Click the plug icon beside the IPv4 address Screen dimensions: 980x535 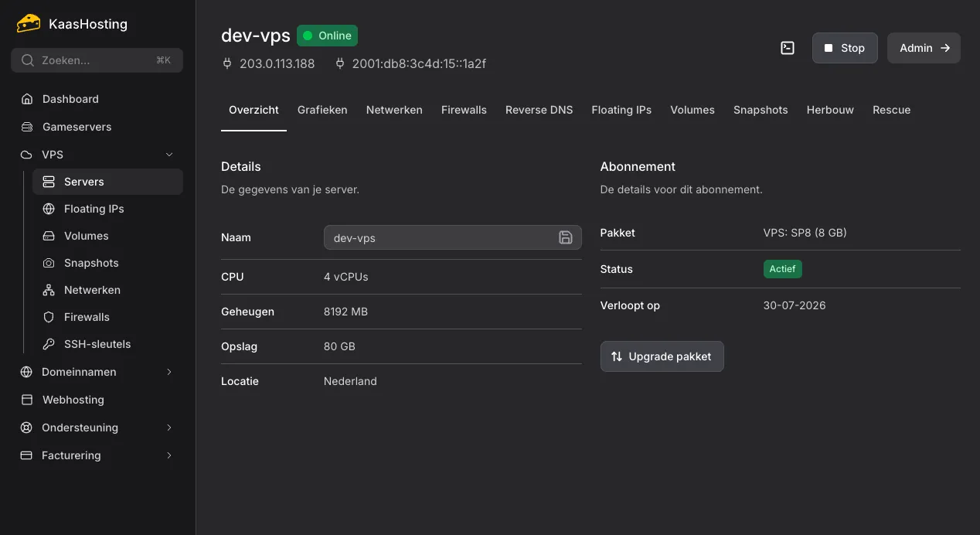227,63
